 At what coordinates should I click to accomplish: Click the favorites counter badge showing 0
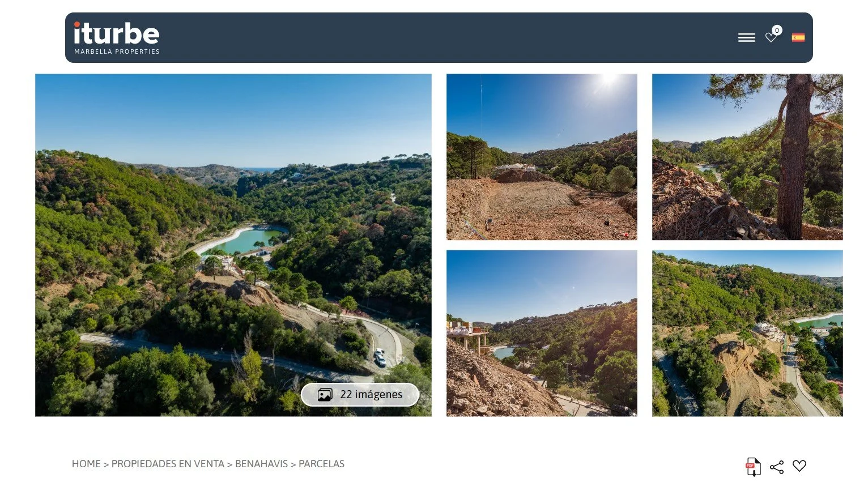[777, 30]
